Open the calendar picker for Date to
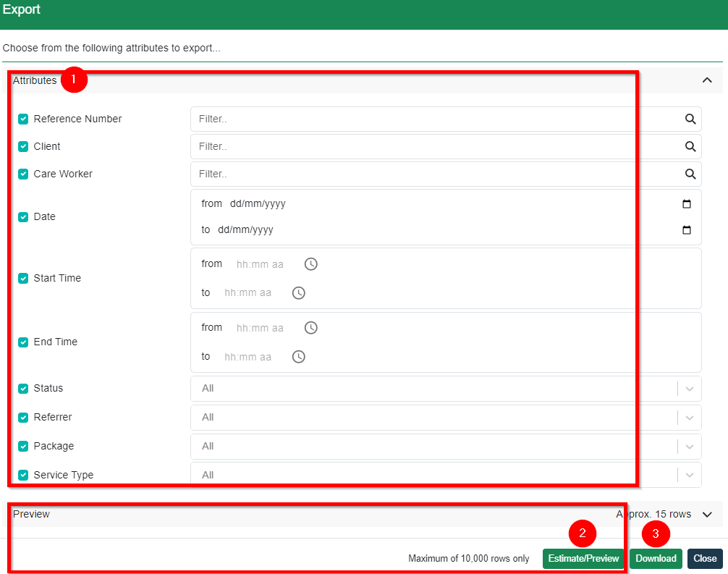This screenshot has height=574, width=728. pyautogui.click(x=686, y=229)
